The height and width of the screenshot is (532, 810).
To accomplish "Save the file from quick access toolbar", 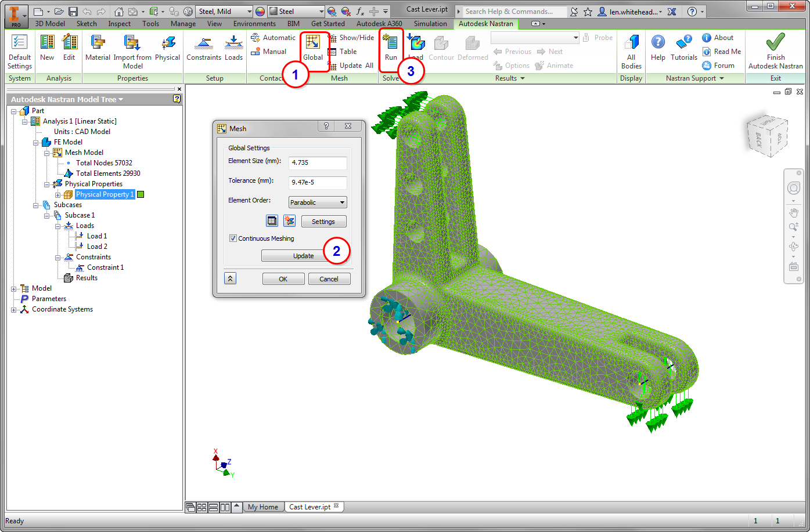I will tap(73, 12).
